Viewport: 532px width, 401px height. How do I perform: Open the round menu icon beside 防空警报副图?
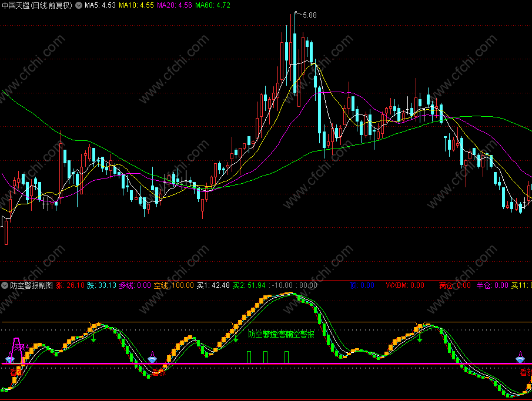[5, 285]
